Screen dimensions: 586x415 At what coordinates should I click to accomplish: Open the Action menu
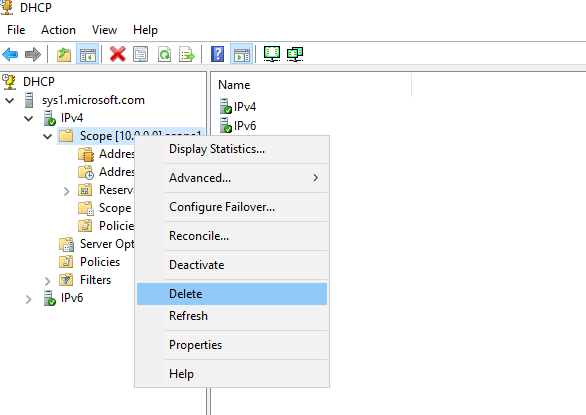tap(58, 30)
